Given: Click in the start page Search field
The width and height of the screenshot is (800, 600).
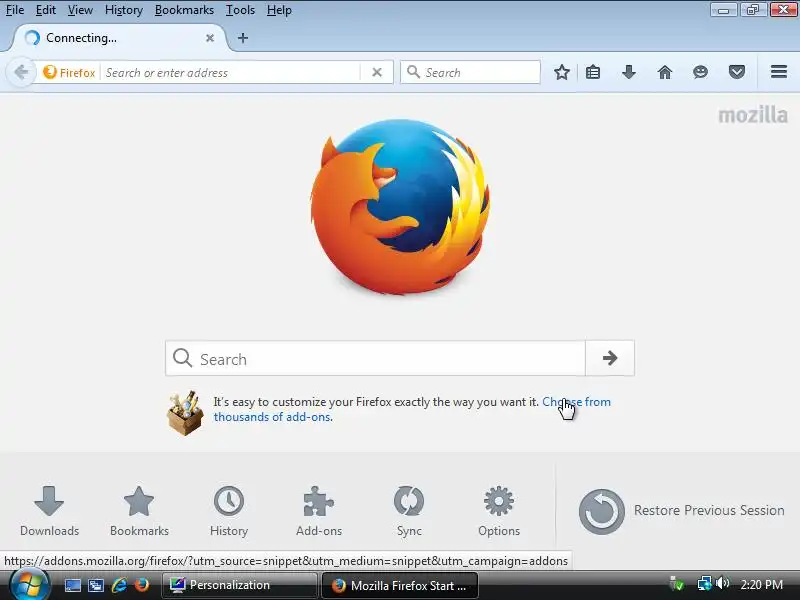Looking at the screenshot, I should click(x=375, y=359).
